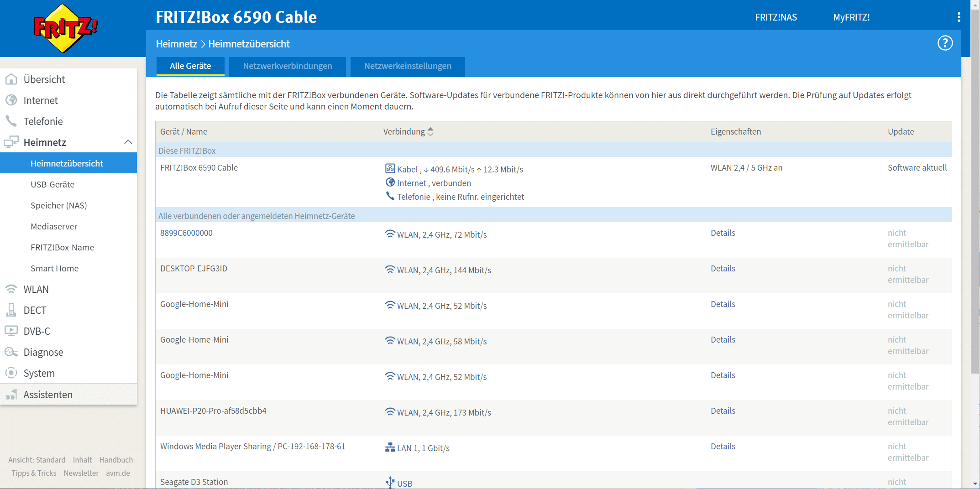
Task: Expand the System sidebar section
Action: pos(39,373)
